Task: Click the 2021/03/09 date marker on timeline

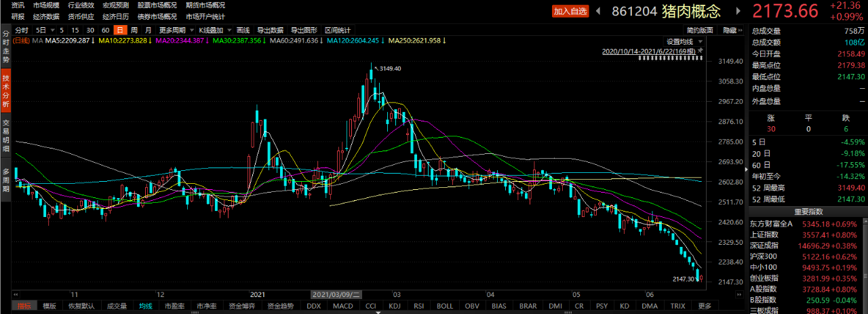Action: (x=336, y=295)
